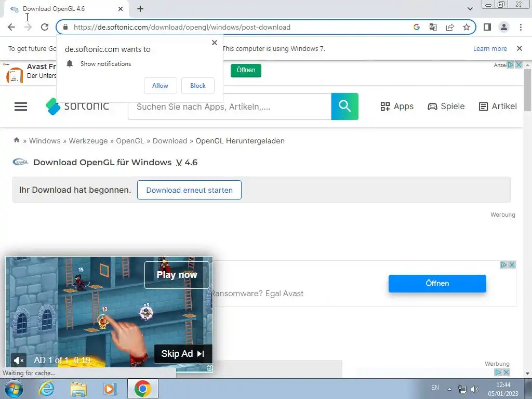Click Play now on video ad
This screenshot has width=532, height=399.
[177, 275]
